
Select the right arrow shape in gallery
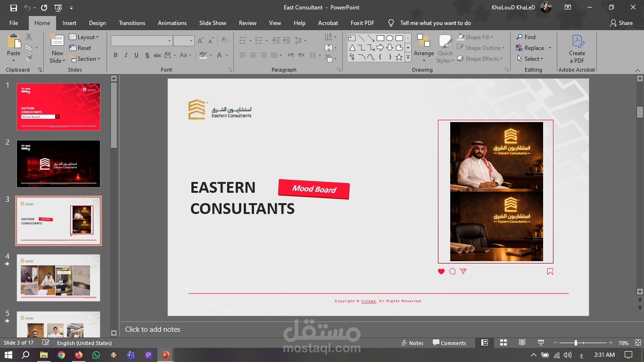click(380, 48)
